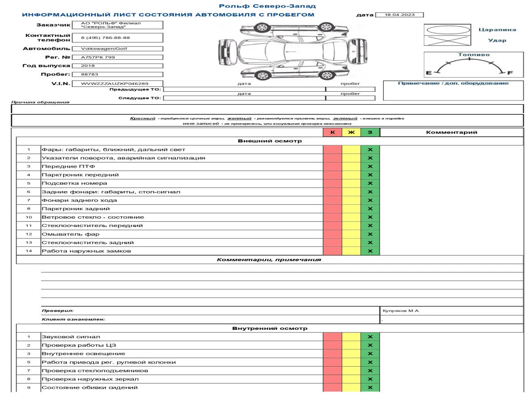Click the V.I.N. field with WVWZZZAUZKP046289
The height and width of the screenshot is (399, 532).
click(x=117, y=83)
